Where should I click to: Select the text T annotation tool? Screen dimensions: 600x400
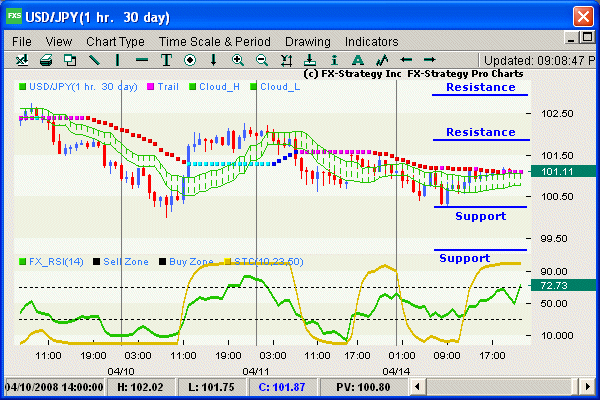coord(166,60)
